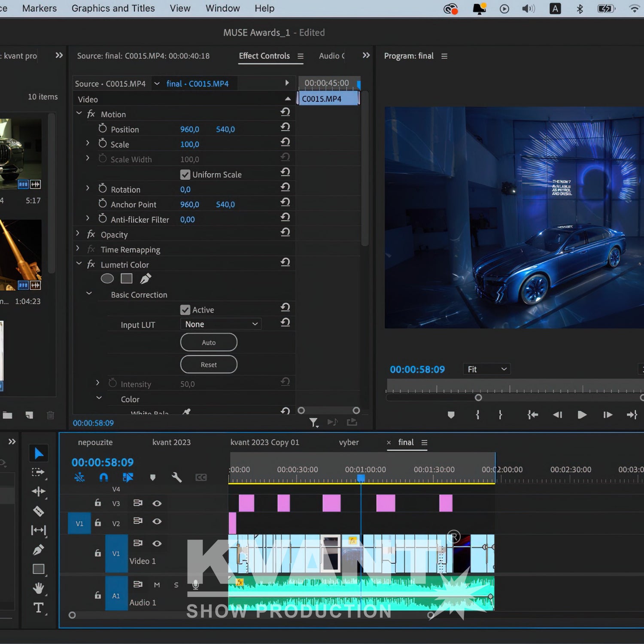Click the Reset button under Input LUT
This screenshot has width=644, height=644.
(209, 365)
